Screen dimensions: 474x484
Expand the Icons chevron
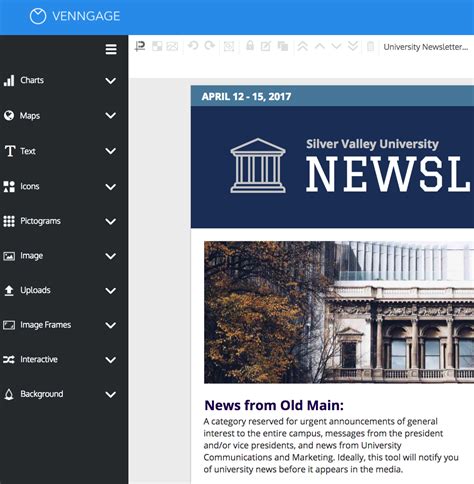point(111,187)
